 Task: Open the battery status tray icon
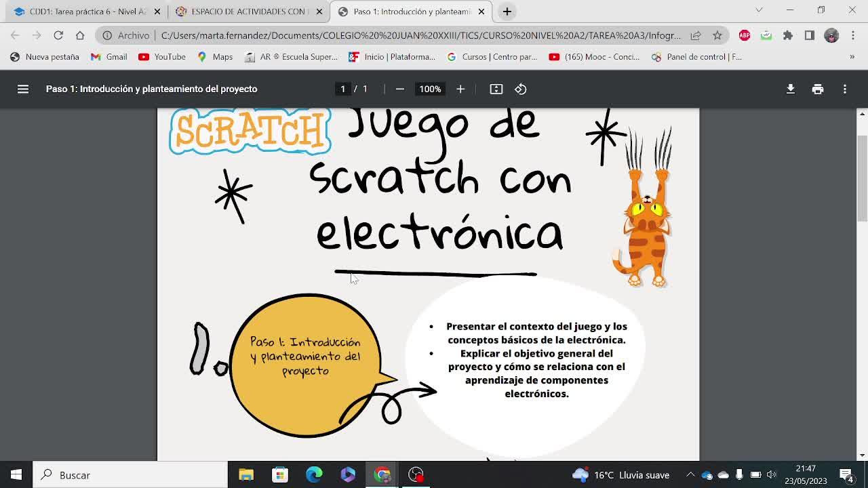(755, 475)
